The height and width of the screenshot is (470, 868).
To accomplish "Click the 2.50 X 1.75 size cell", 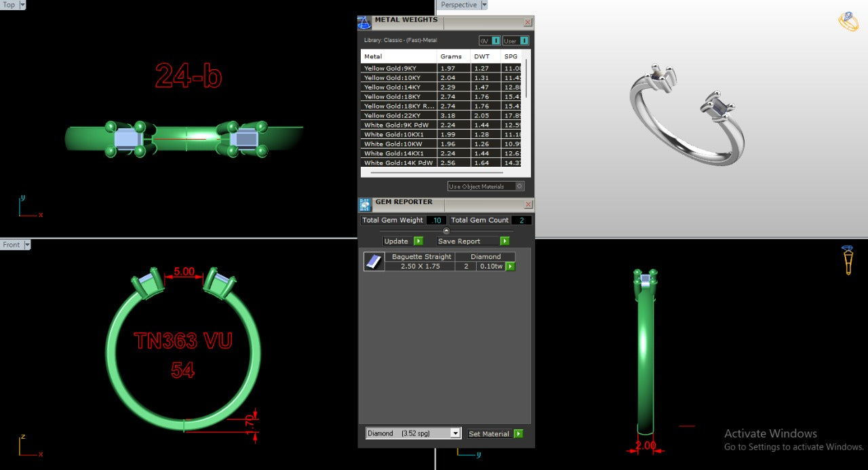I will pyautogui.click(x=421, y=267).
